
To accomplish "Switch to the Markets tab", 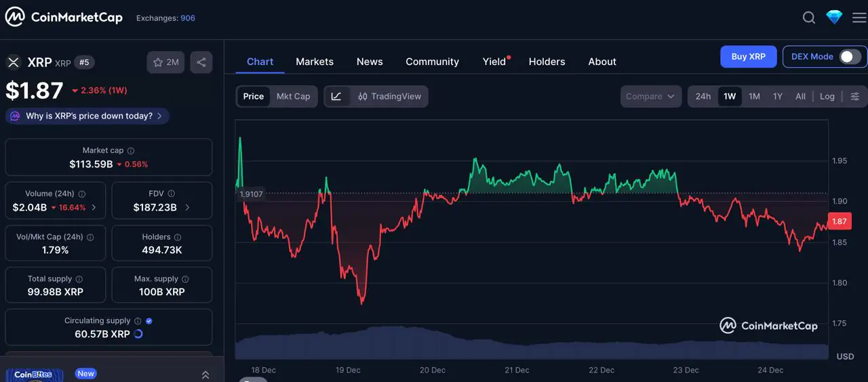I will [315, 62].
